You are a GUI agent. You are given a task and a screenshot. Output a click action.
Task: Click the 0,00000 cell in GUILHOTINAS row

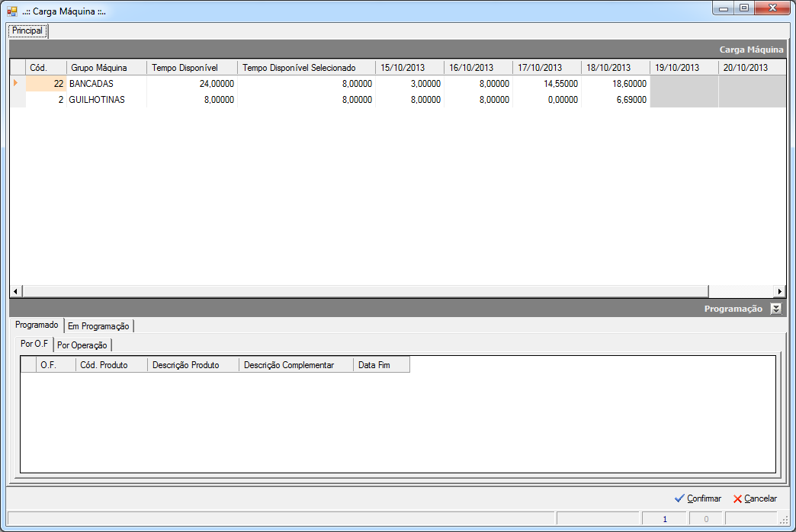(547, 100)
